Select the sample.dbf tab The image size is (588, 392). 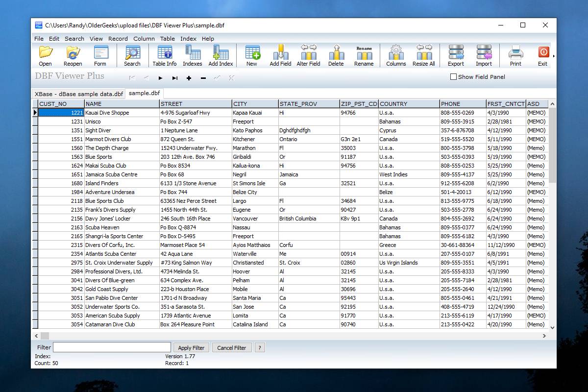click(x=144, y=93)
